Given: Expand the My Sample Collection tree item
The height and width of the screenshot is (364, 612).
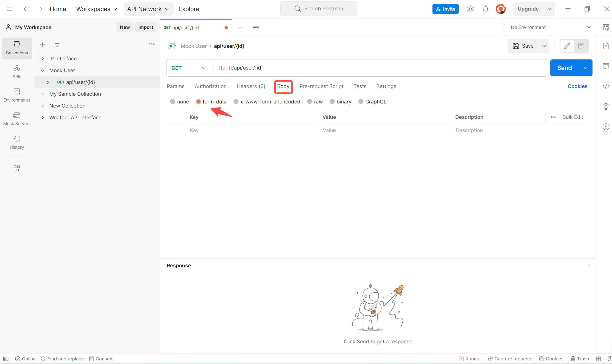Looking at the screenshot, I should point(43,94).
